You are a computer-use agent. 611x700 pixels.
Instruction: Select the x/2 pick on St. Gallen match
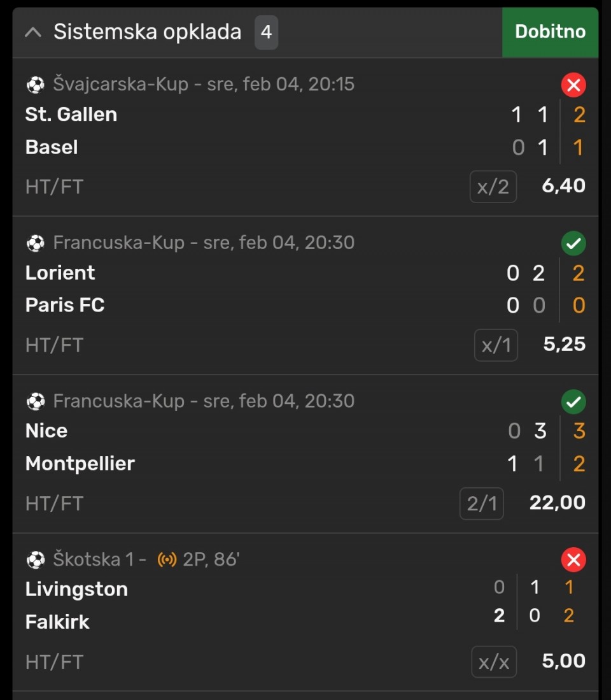[493, 187]
